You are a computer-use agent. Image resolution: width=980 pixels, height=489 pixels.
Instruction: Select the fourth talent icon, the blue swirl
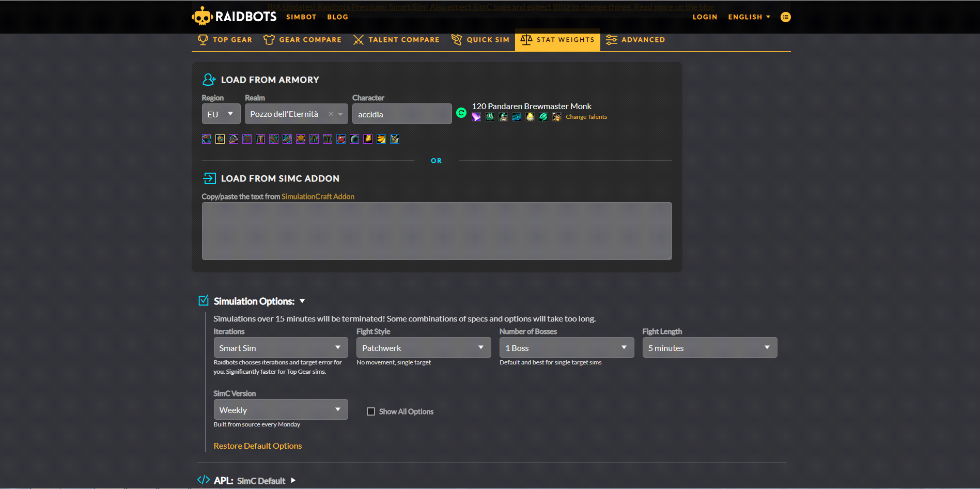point(517,117)
